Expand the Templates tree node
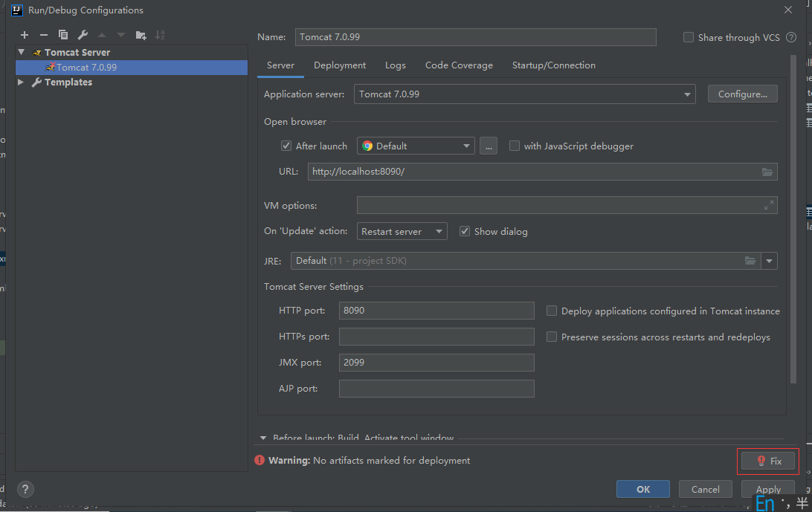This screenshot has height=512, width=812. [x=21, y=82]
